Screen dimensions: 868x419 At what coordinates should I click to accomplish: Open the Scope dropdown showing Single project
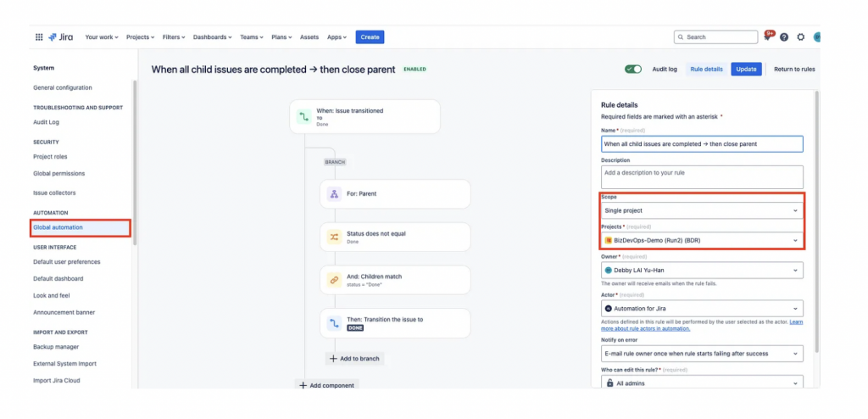(702, 210)
